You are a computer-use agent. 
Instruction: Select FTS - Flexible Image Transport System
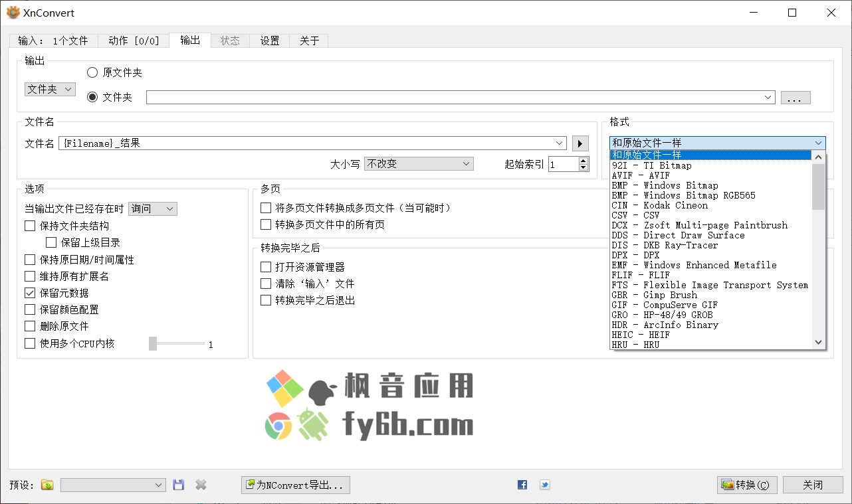pos(711,285)
